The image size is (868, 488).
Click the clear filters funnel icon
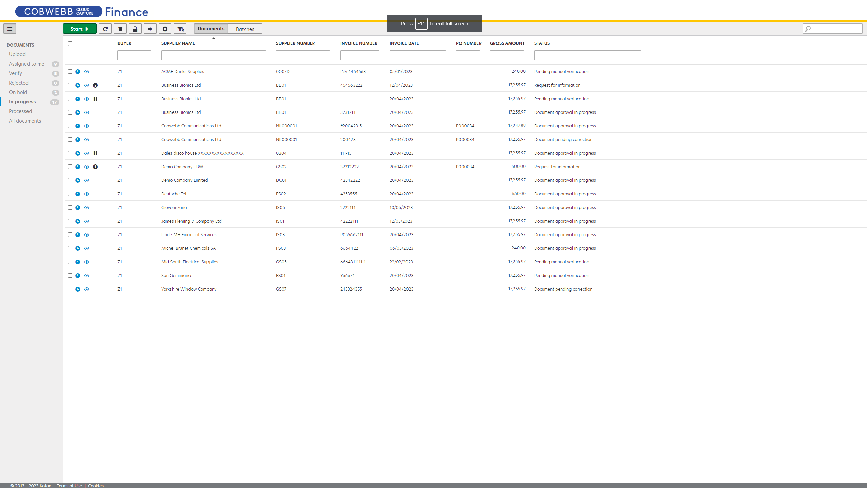[x=180, y=29]
